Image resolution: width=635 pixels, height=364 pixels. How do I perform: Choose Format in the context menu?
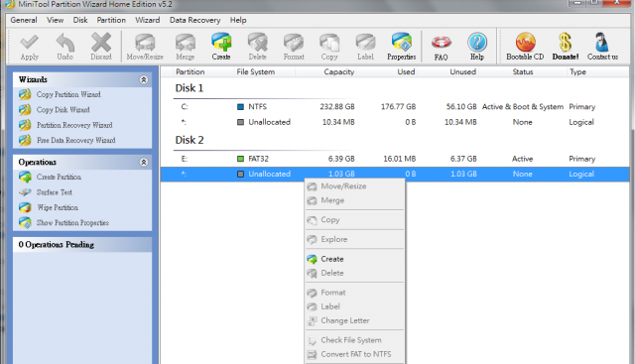click(x=355, y=293)
